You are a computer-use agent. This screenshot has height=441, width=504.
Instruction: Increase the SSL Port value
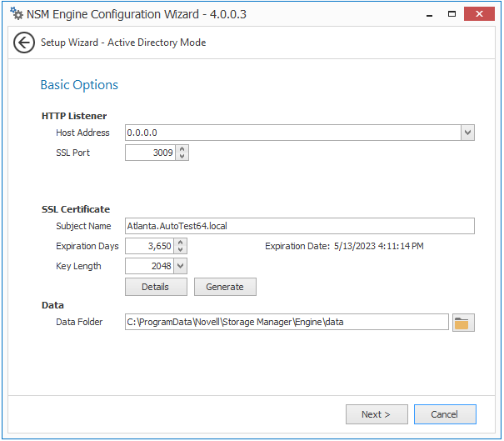point(182,149)
